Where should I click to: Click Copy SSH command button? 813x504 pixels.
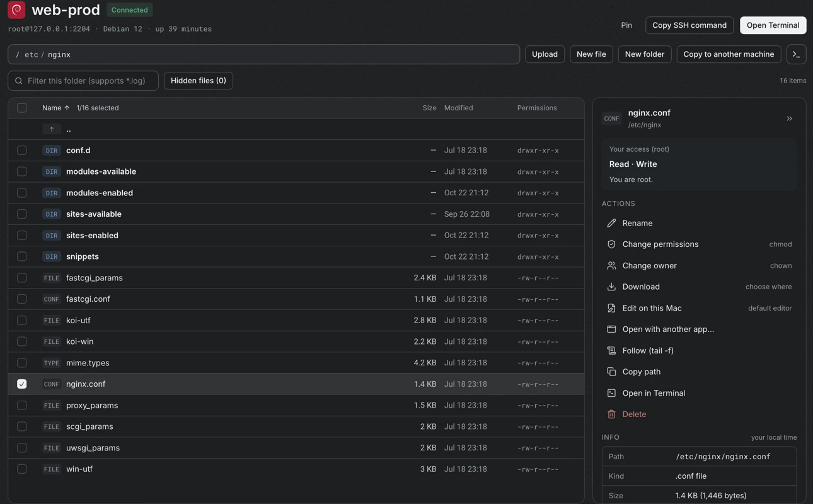click(689, 25)
